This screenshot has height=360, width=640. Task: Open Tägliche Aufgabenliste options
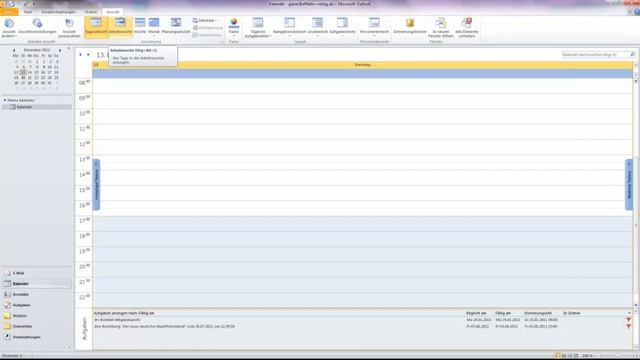click(258, 28)
